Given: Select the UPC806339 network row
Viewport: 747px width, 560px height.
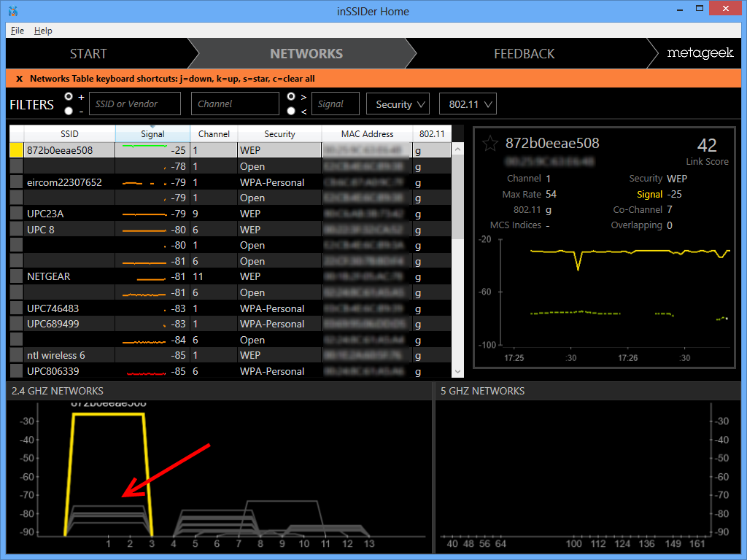Looking at the screenshot, I should (x=230, y=371).
